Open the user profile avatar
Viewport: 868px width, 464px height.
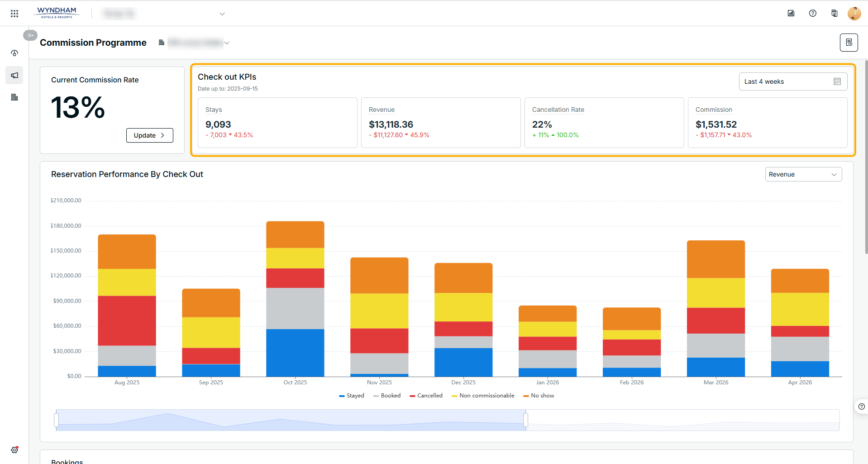[854, 13]
